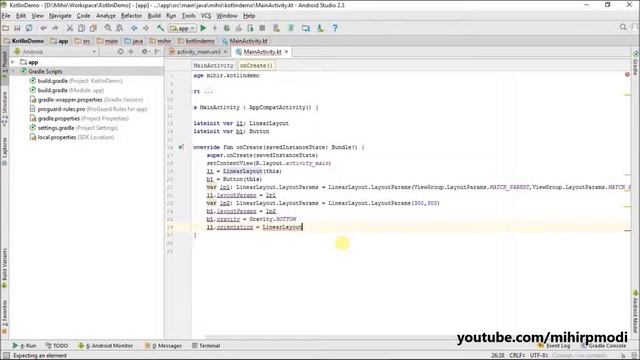The width and height of the screenshot is (640, 360).
Task: Click the Save All toolbar icon
Action: [x=17, y=28]
